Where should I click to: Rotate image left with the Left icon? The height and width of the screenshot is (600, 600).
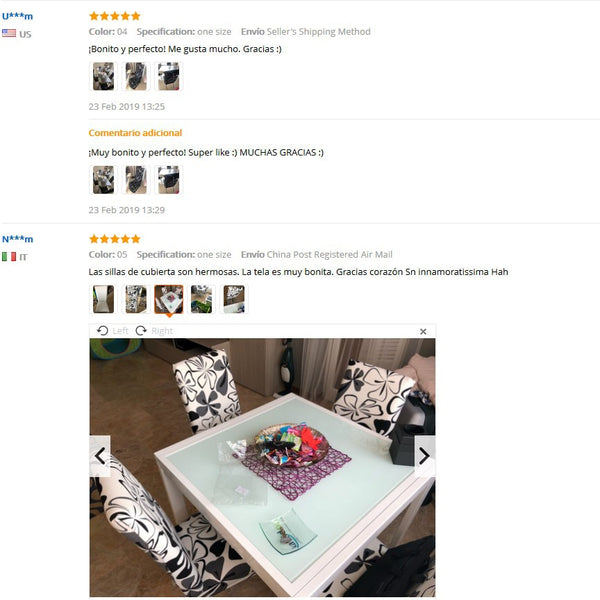(x=103, y=331)
